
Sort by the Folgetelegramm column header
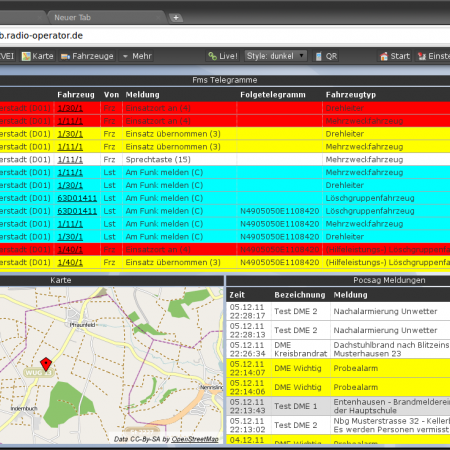coord(273,95)
